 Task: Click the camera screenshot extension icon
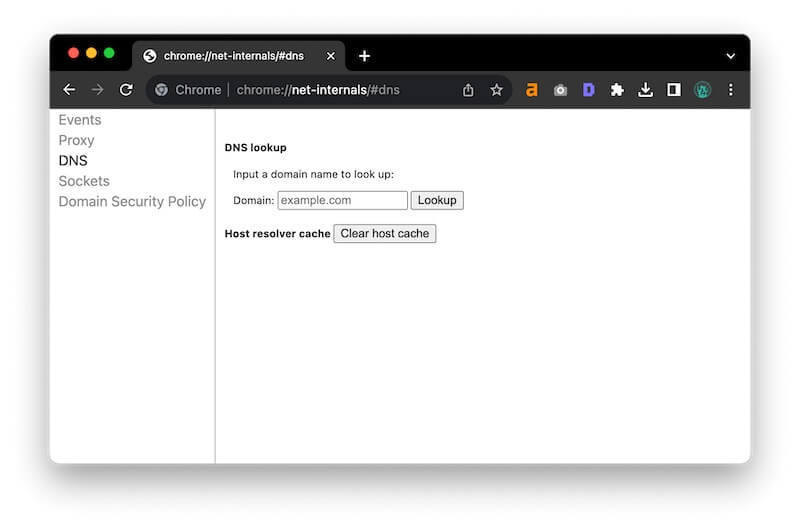pos(560,90)
